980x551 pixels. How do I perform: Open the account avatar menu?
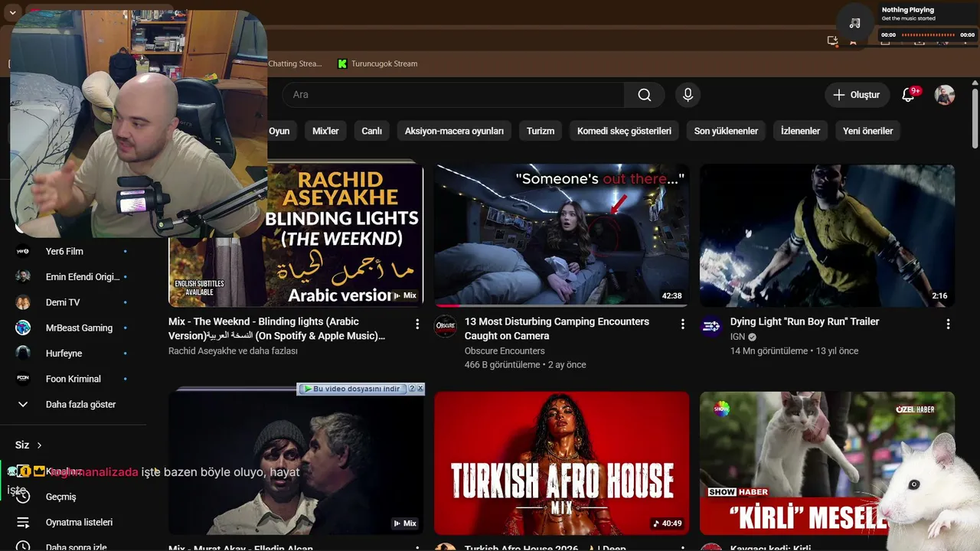point(945,95)
